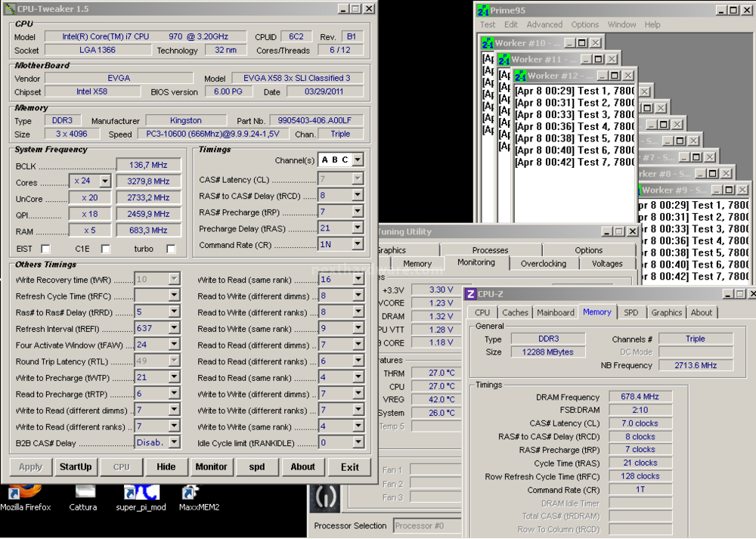This screenshot has height=539, width=756.
Task: Open the Write to Read (same rank) dropdown
Action: (358, 279)
